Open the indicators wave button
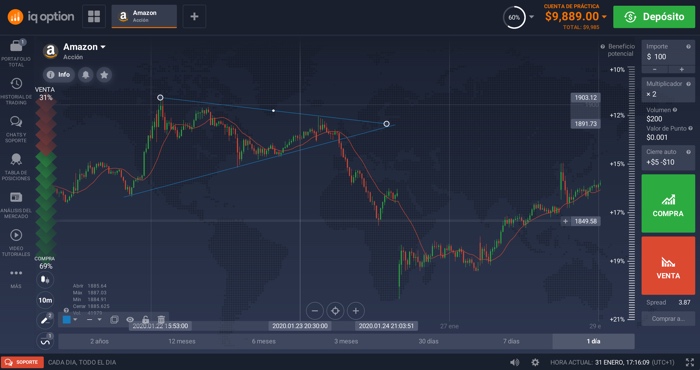Screen dimensions: 700x370 [45, 341]
